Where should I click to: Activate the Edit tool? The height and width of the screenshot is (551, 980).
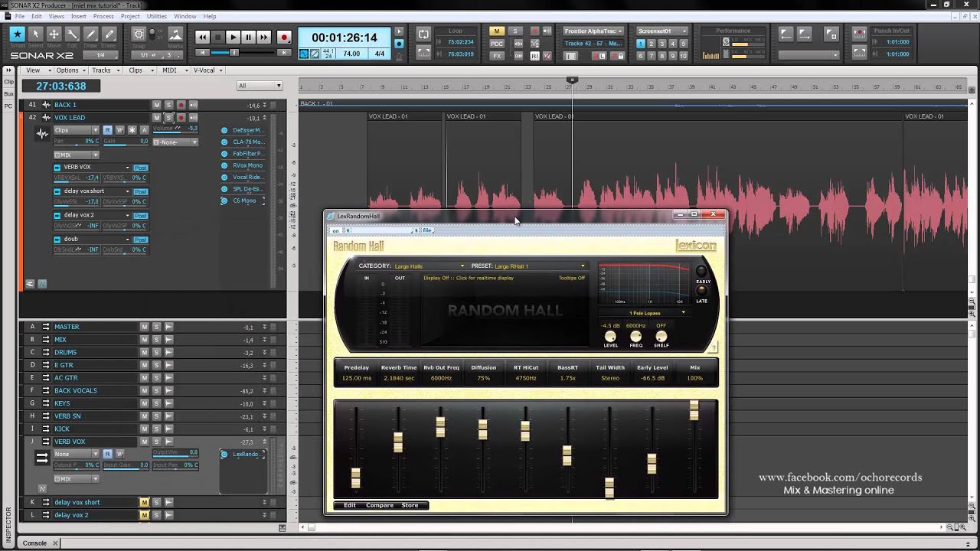click(72, 34)
